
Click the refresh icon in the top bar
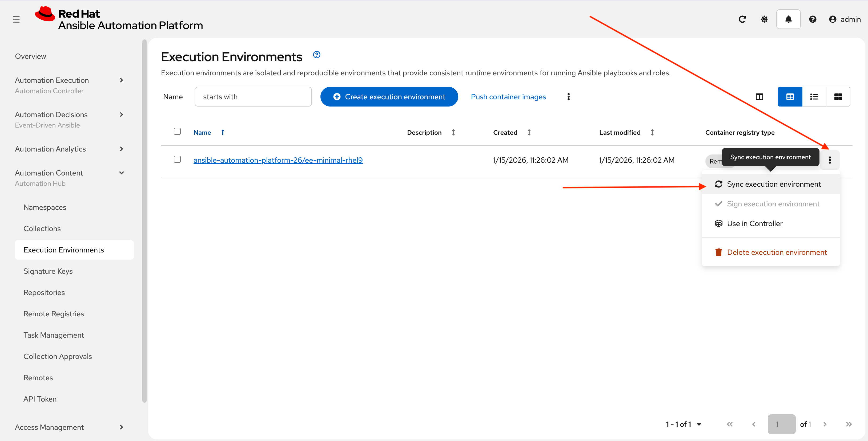click(743, 19)
